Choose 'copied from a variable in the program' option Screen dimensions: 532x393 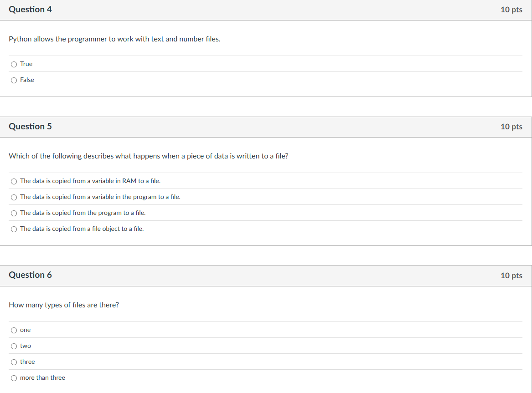14,198
